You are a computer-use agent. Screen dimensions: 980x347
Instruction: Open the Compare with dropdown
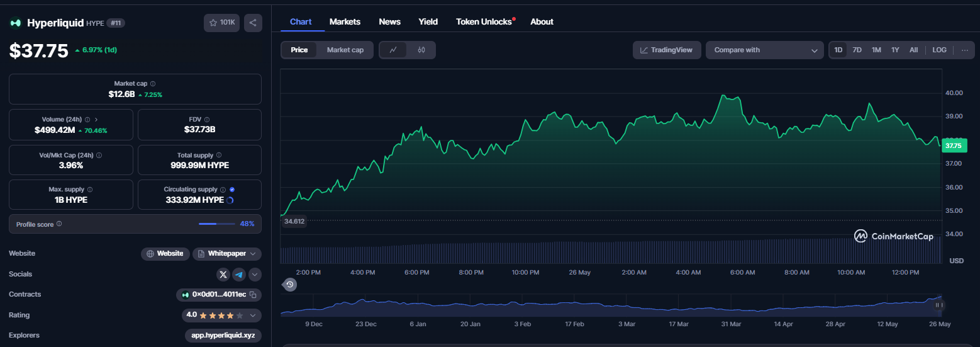(765, 50)
